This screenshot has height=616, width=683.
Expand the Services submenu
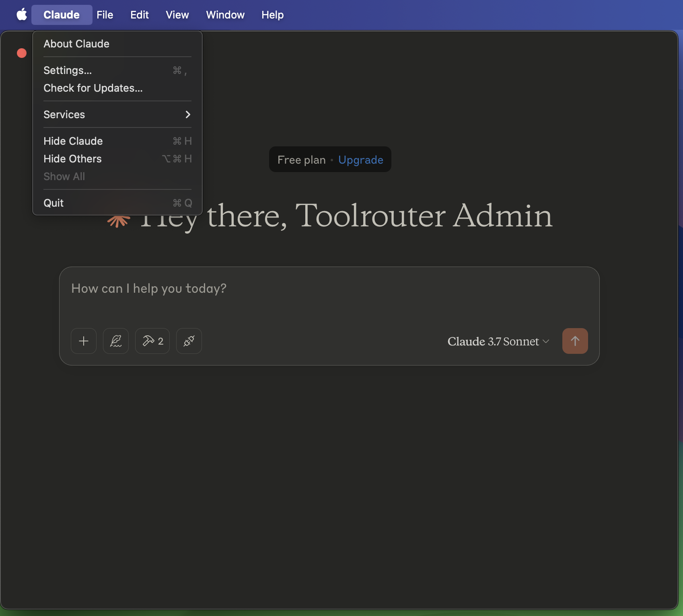(117, 115)
